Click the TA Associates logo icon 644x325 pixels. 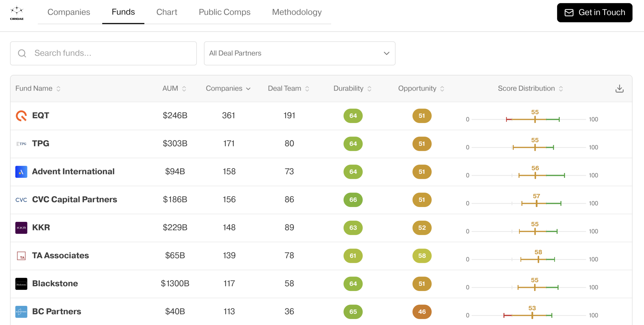coord(21,256)
